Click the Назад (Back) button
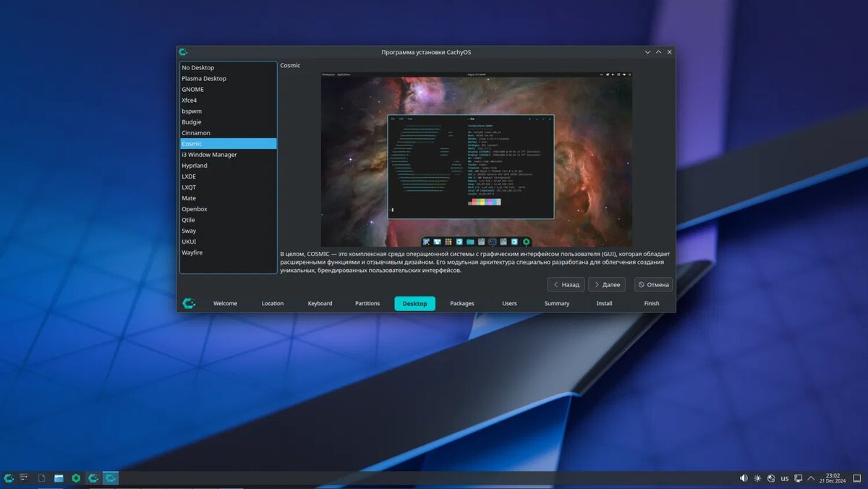Image resolution: width=868 pixels, height=489 pixels. 566,284
